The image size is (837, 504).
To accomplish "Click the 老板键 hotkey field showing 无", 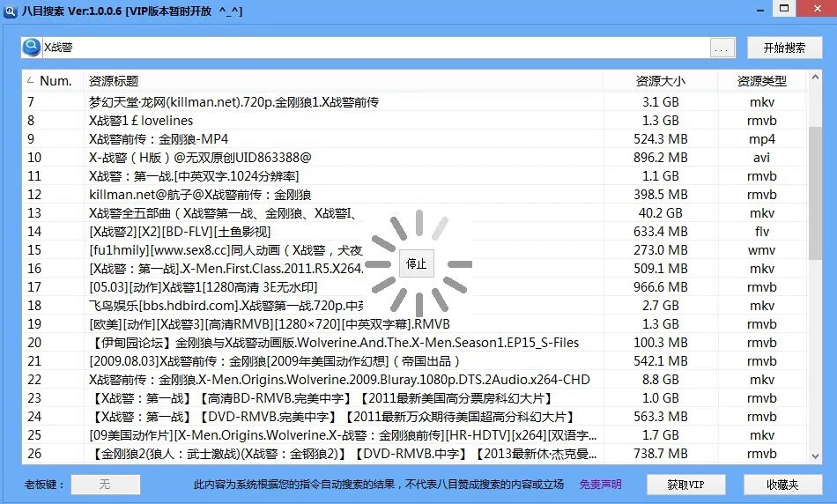I will click(x=106, y=485).
